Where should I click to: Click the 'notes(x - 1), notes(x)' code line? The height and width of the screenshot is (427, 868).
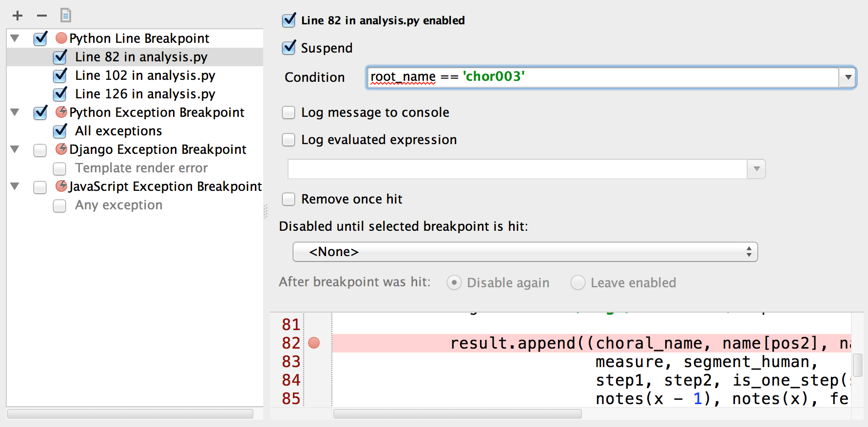point(707,399)
